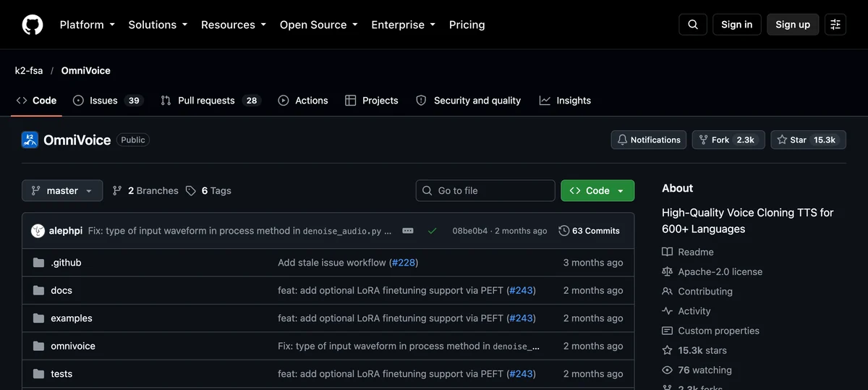Click the docs folder icon

click(x=38, y=290)
